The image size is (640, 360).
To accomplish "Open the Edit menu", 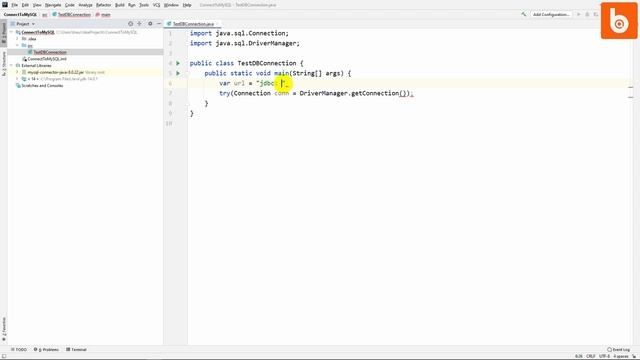I will (25, 5).
